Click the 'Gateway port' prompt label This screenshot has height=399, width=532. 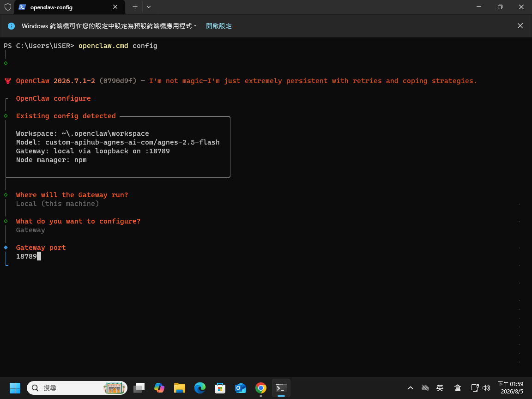pos(41,248)
